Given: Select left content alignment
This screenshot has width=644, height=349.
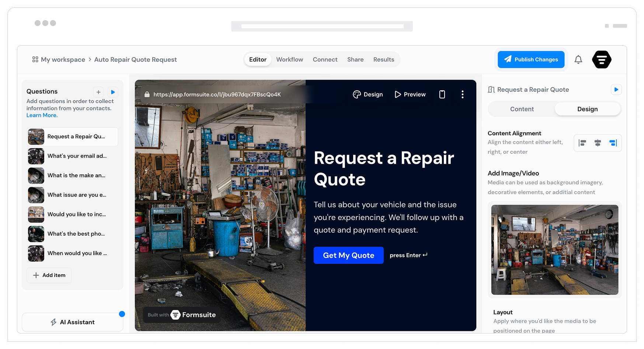Looking at the screenshot, I should pos(582,143).
